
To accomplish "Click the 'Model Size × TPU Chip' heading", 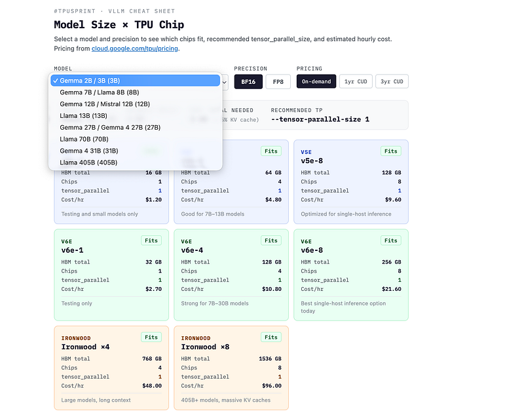I will click(119, 25).
